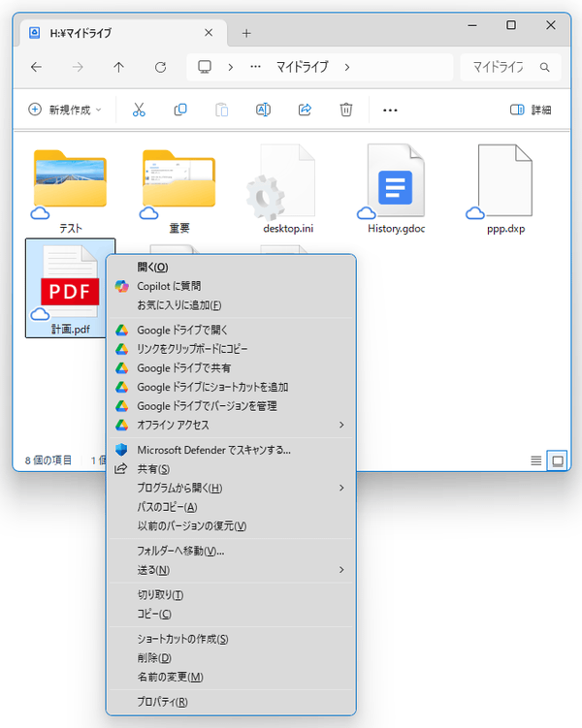Click the Rename icon in toolbar
This screenshot has width=582, height=728.
click(x=263, y=110)
